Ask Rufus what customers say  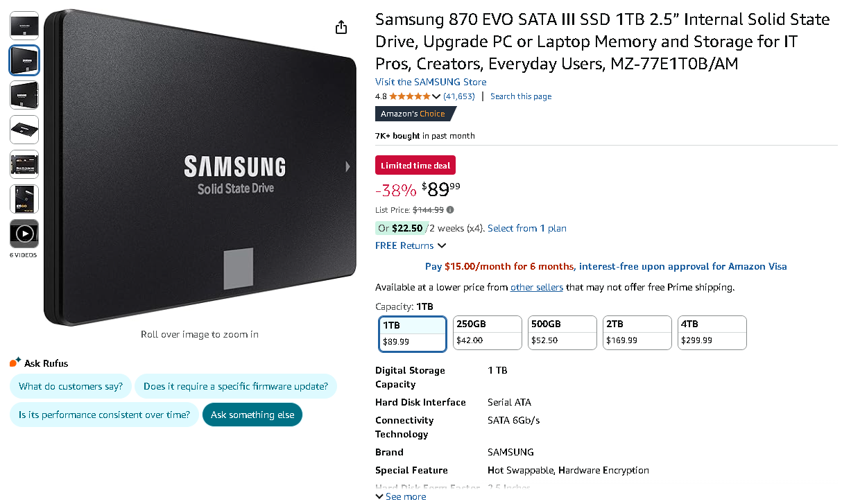[x=70, y=386]
